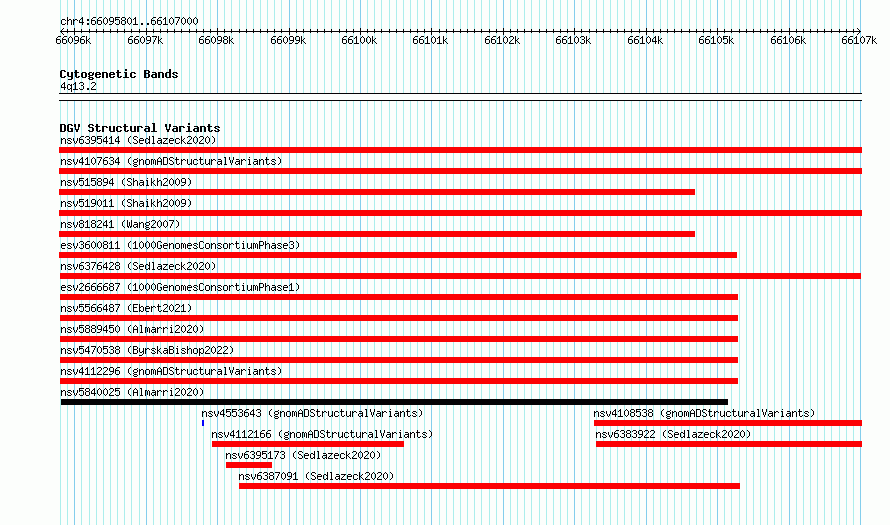Open the DGV Structural Variants track title
The height and width of the screenshot is (525, 890).
coord(140,128)
